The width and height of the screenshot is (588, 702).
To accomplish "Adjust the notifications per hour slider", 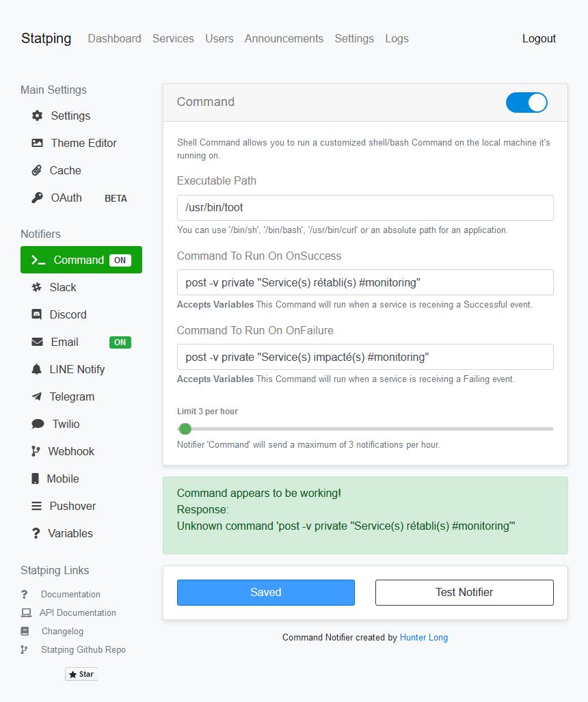I will [x=185, y=429].
